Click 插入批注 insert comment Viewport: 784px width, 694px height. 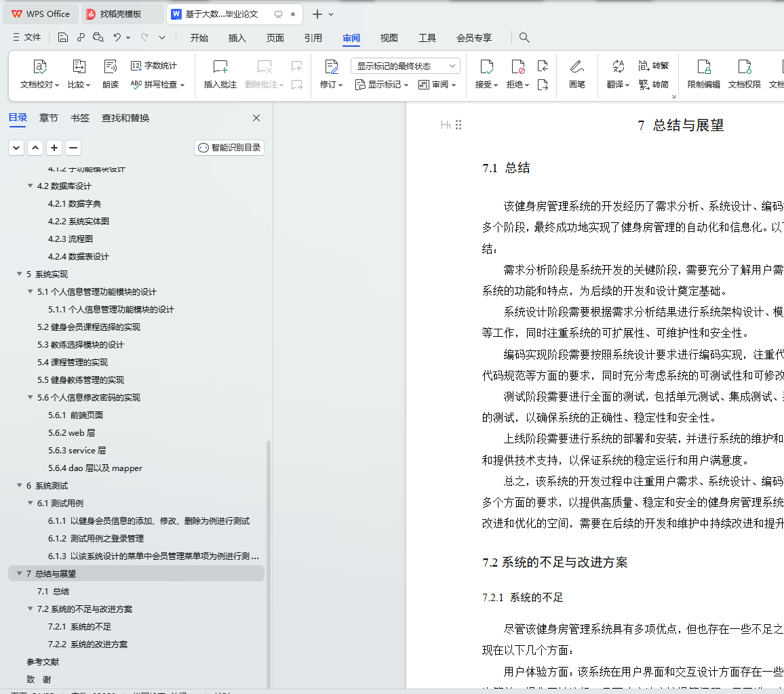[x=220, y=74]
